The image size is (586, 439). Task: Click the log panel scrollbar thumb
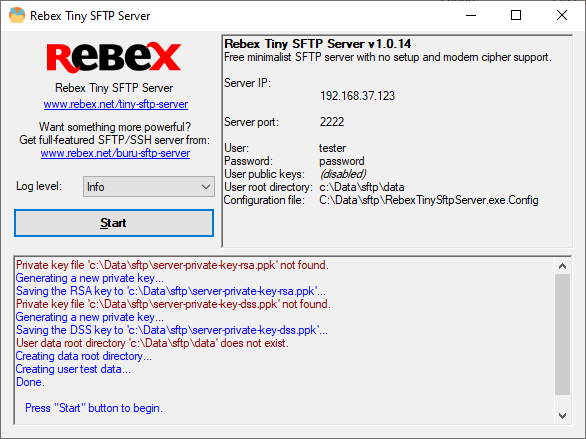[x=562, y=334]
